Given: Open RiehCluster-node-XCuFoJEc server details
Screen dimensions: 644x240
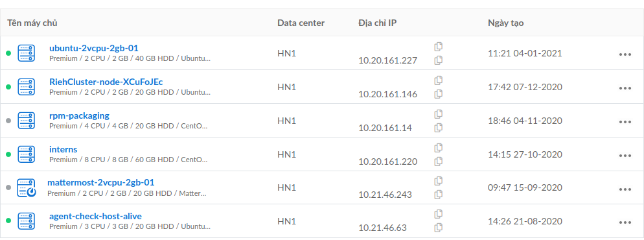Looking at the screenshot, I should [x=106, y=82].
